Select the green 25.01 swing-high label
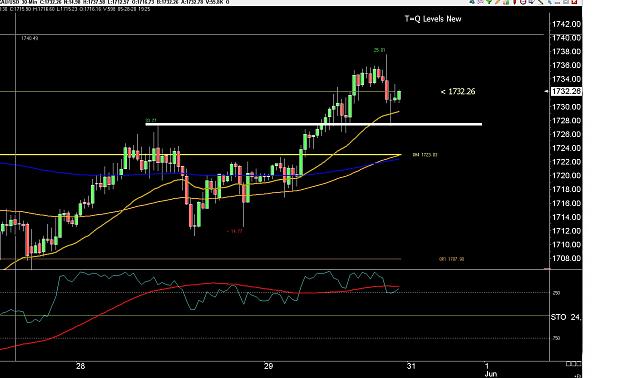The width and height of the screenshot is (625, 378). click(379, 50)
